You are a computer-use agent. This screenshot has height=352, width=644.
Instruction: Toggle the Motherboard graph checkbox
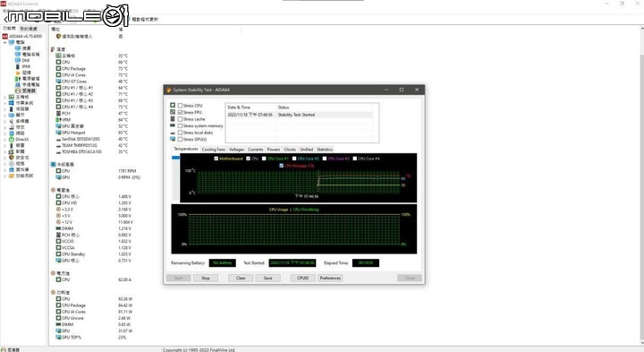pos(216,159)
